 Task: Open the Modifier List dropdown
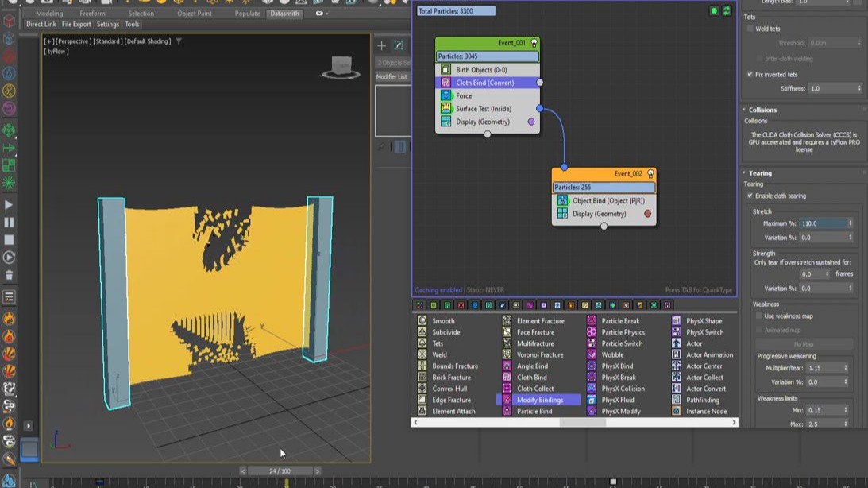pos(392,77)
